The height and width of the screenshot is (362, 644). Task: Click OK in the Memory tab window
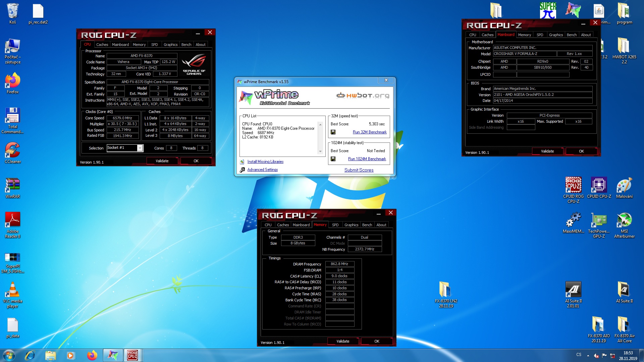tap(377, 341)
